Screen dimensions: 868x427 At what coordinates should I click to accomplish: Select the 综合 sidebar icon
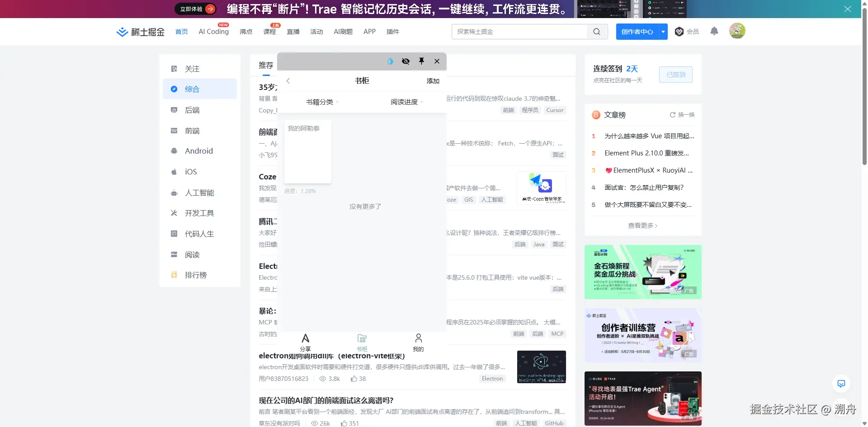click(x=174, y=89)
